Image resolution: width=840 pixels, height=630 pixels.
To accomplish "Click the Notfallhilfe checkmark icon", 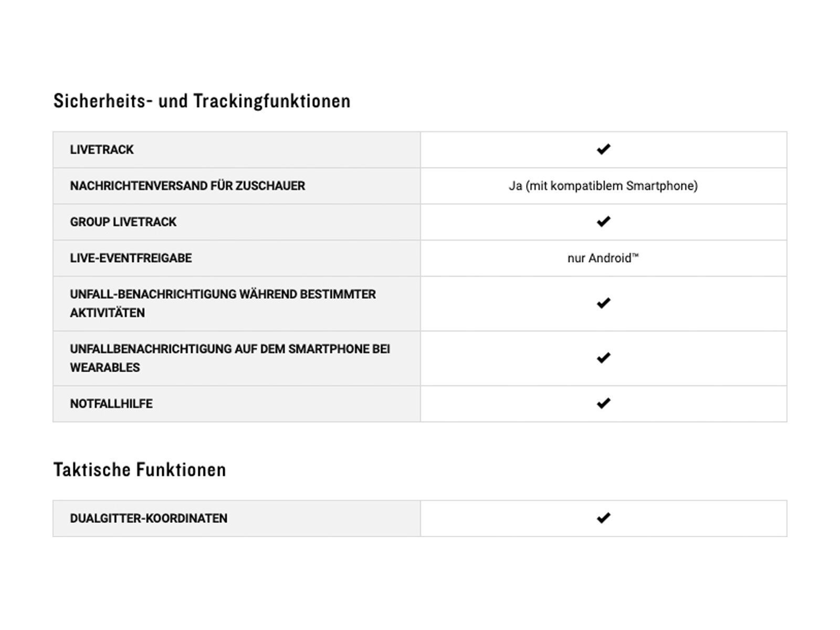I will click(603, 403).
